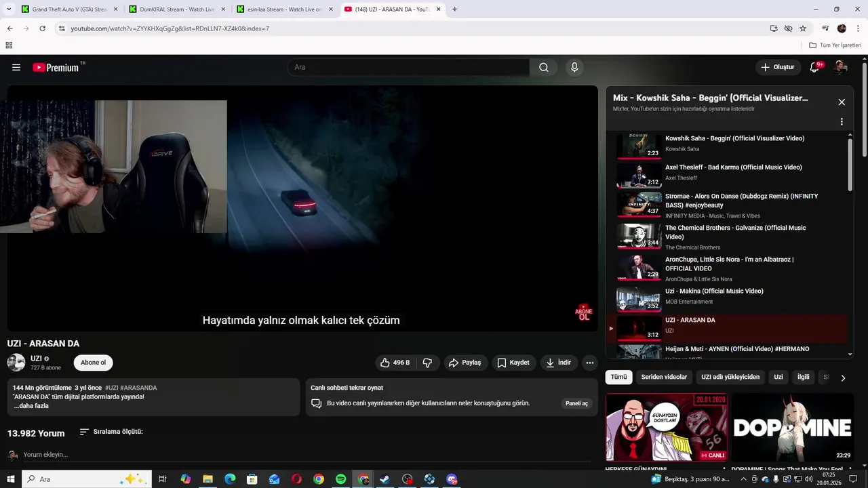Open Chrome media controls icon

pos(825,28)
